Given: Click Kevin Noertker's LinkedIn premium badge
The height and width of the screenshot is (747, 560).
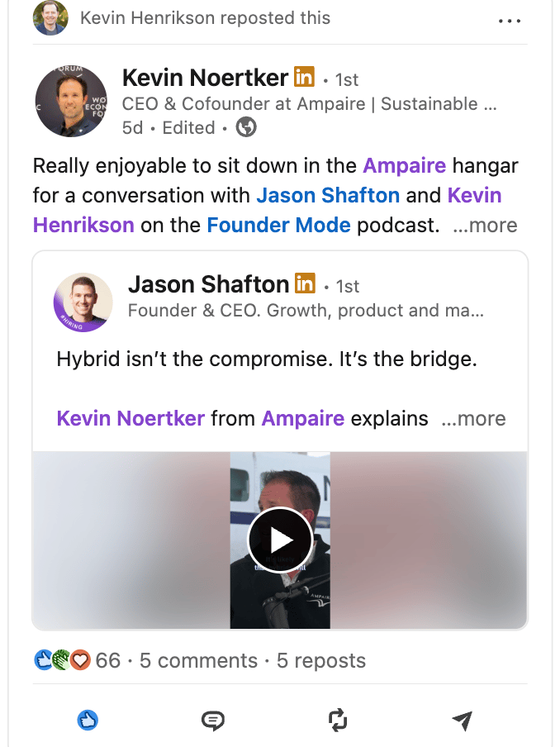Looking at the screenshot, I should [304, 79].
